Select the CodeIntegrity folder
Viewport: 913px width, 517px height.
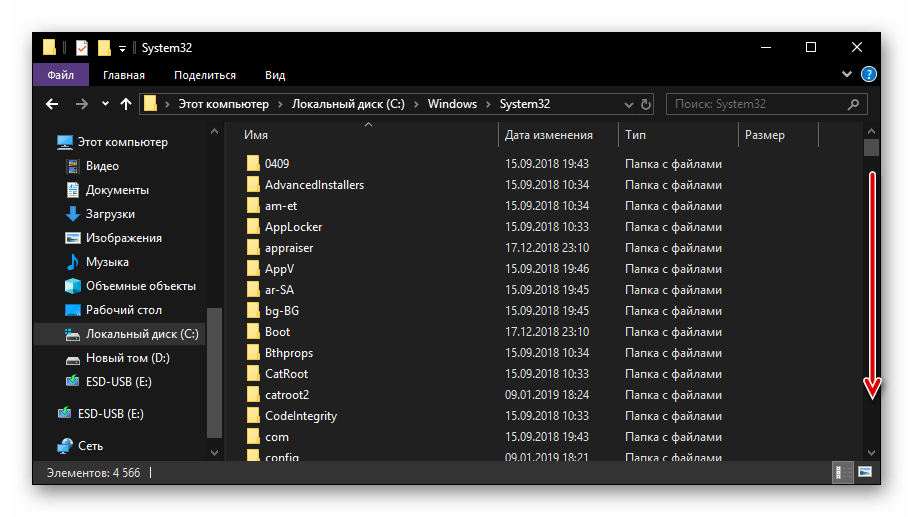pos(300,416)
